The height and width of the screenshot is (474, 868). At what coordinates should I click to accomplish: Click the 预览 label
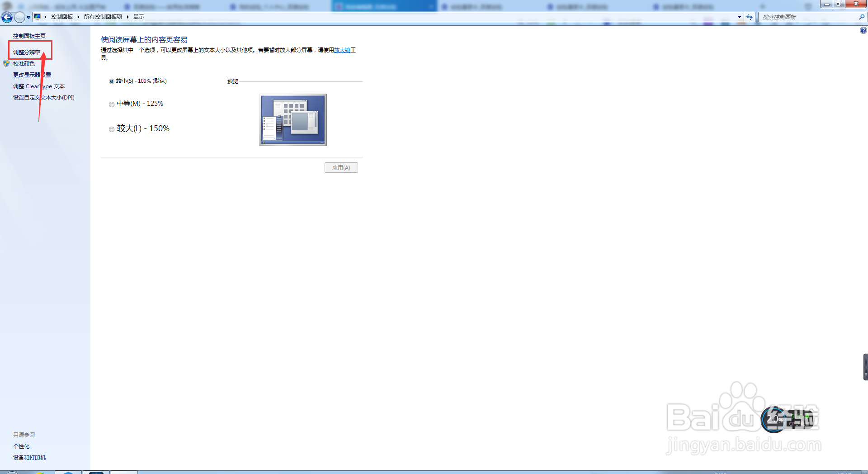click(233, 81)
